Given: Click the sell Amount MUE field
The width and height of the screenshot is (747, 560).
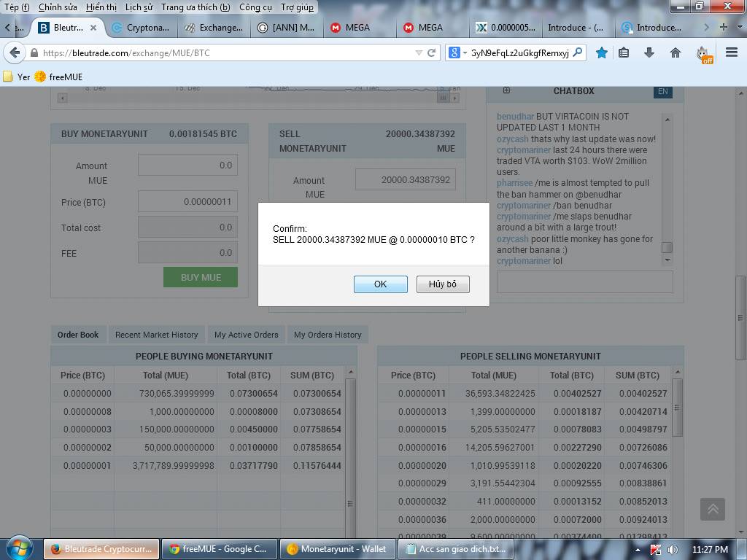Looking at the screenshot, I should point(406,179).
